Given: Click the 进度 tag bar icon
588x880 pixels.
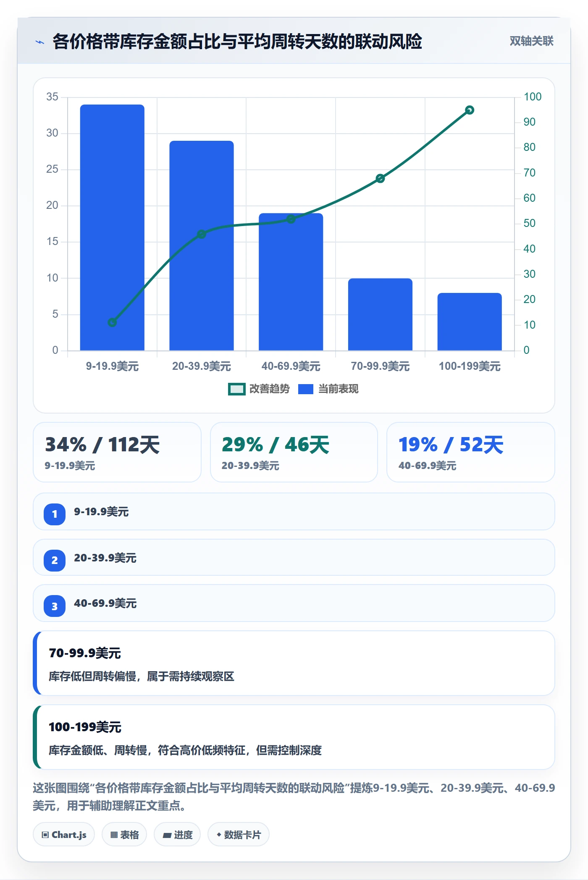Looking at the screenshot, I should coord(167,835).
